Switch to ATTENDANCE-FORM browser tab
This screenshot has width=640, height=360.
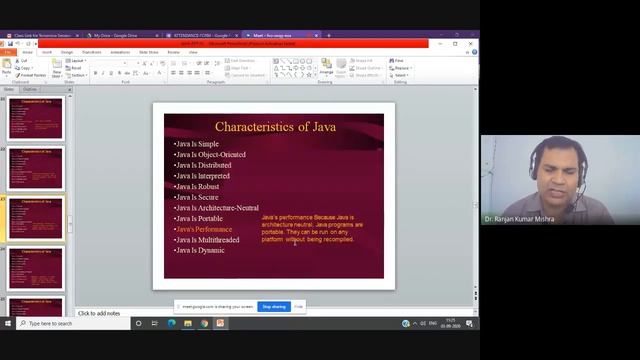coord(202,36)
